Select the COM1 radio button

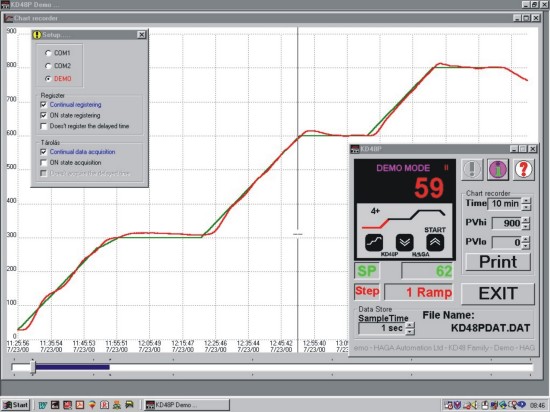48,53
